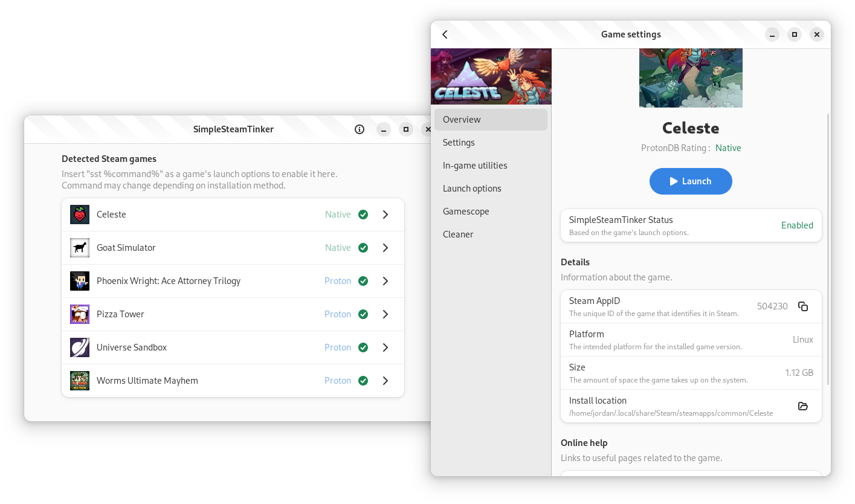Click the 1.12 GB size value

click(799, 373)
